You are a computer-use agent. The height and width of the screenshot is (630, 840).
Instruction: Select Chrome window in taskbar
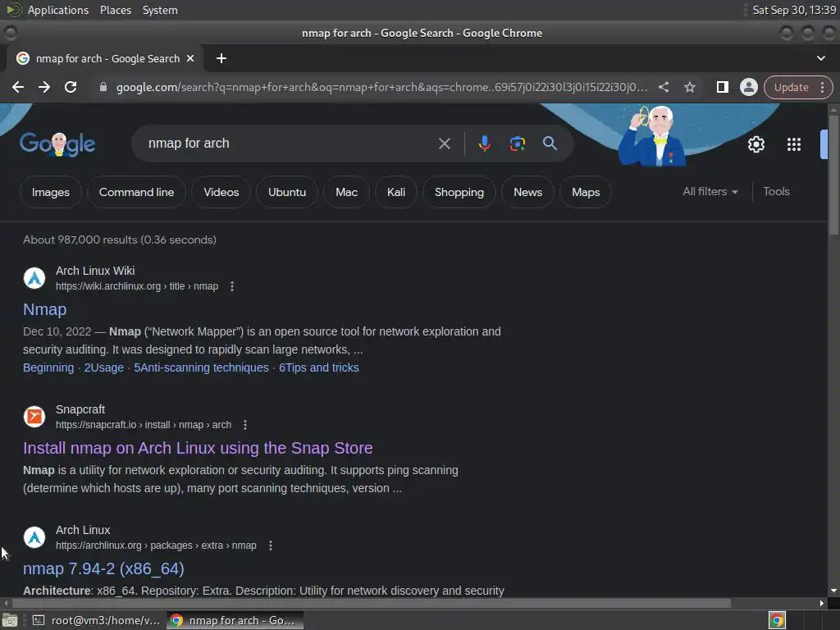[235, 620]
